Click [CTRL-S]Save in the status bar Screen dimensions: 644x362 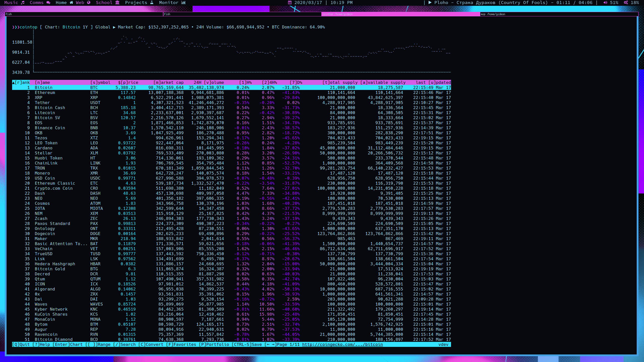(x=246, y=344)
